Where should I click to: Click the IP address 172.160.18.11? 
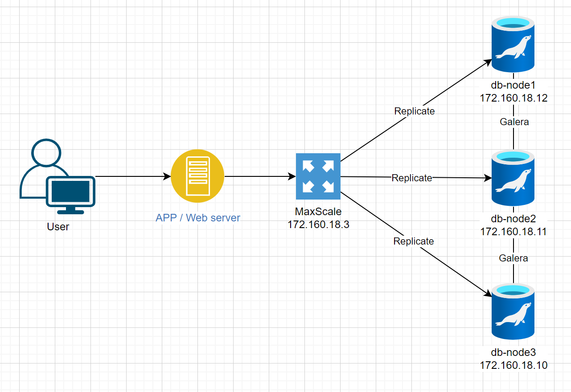513,232
